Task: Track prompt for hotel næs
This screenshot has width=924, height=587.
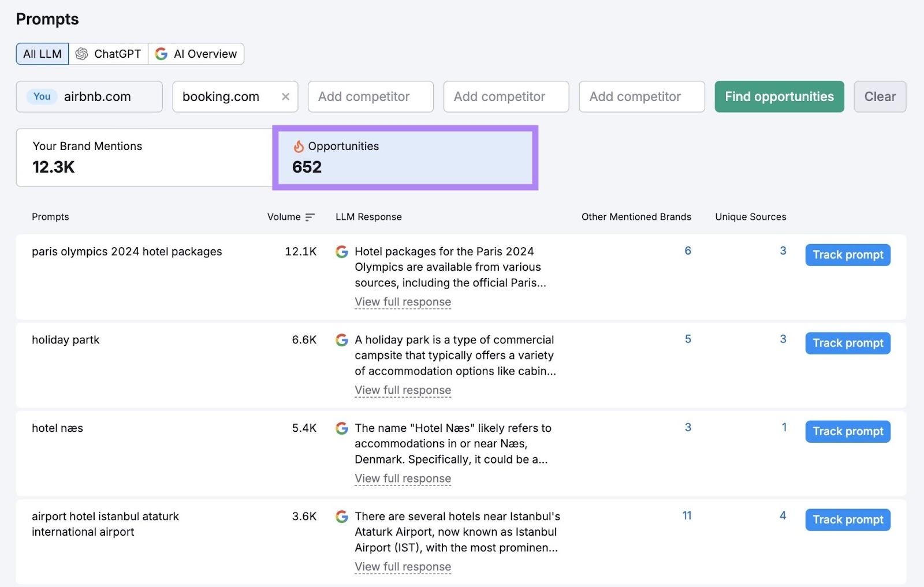Action: tap(847, 431)
